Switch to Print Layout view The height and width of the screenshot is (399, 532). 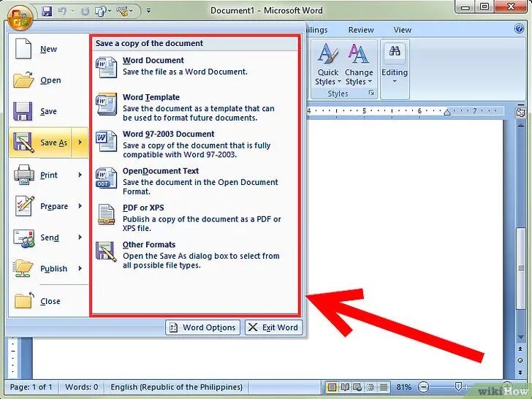[332, 387]
